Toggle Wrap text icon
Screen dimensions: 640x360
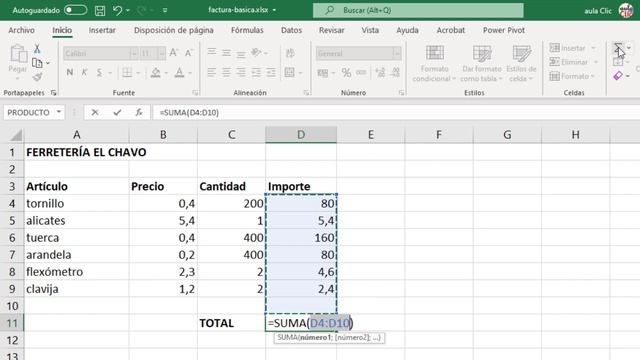pyautogui.click(x=290, y=53)
